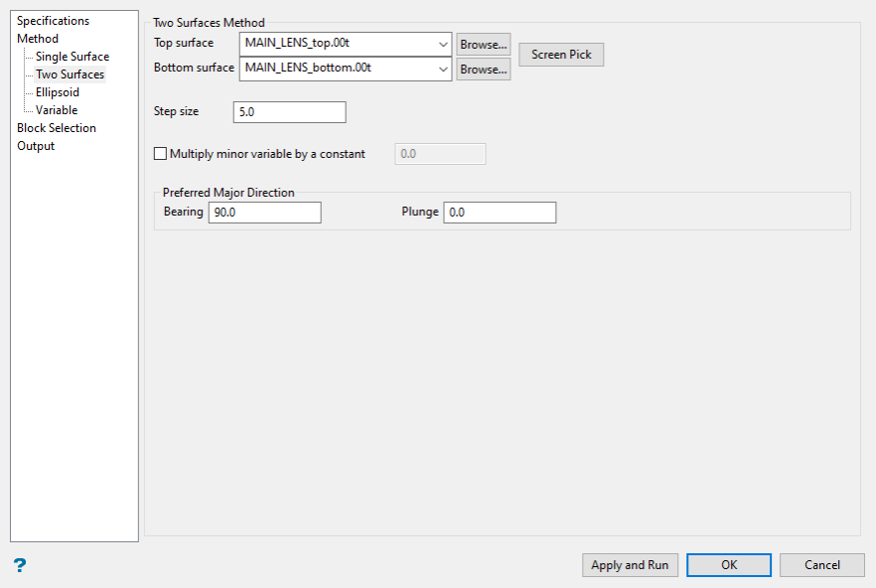The height and width of the screenshot is (588, 876).
Task: Open the Ellipsoid method page
Action: pyautogui.click(x=58, y=92)
